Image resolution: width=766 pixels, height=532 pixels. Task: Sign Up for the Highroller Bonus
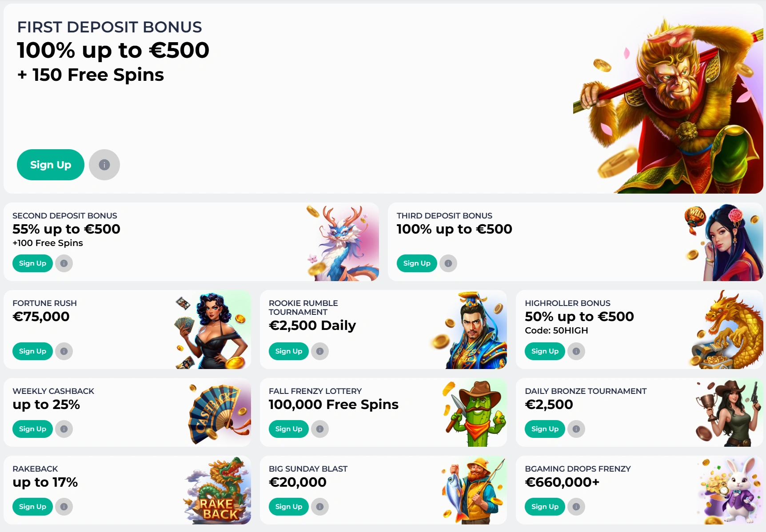(544, 351)
